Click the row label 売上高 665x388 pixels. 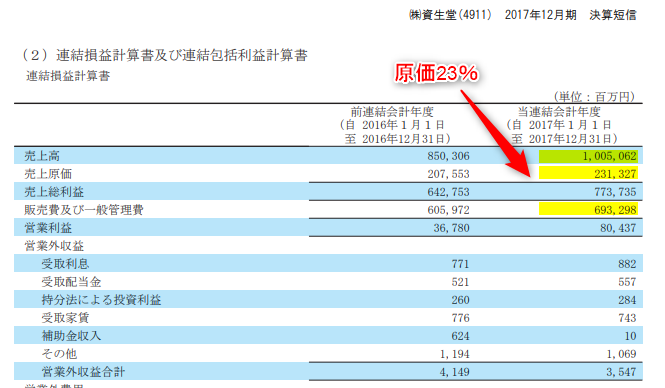42,156
